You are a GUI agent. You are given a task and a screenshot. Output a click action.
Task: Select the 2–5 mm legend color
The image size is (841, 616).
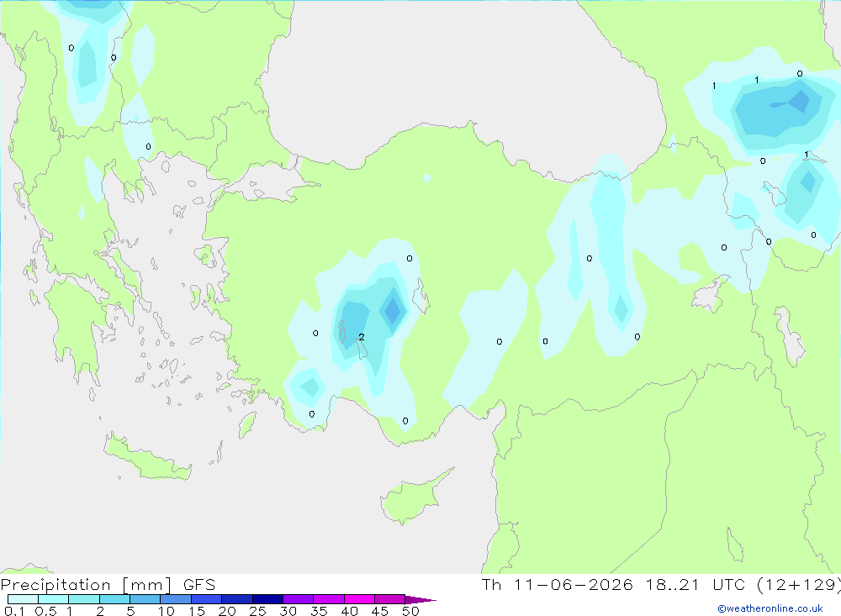pos(114,599)
